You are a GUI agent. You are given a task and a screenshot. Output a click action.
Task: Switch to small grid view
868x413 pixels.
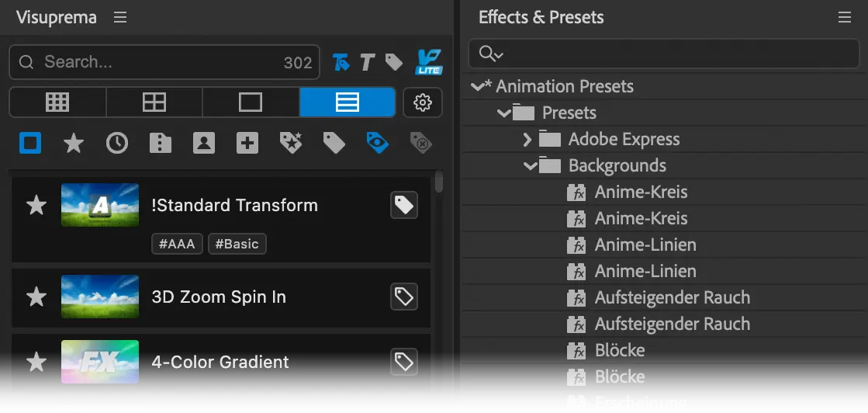click(x=57, y=102)
